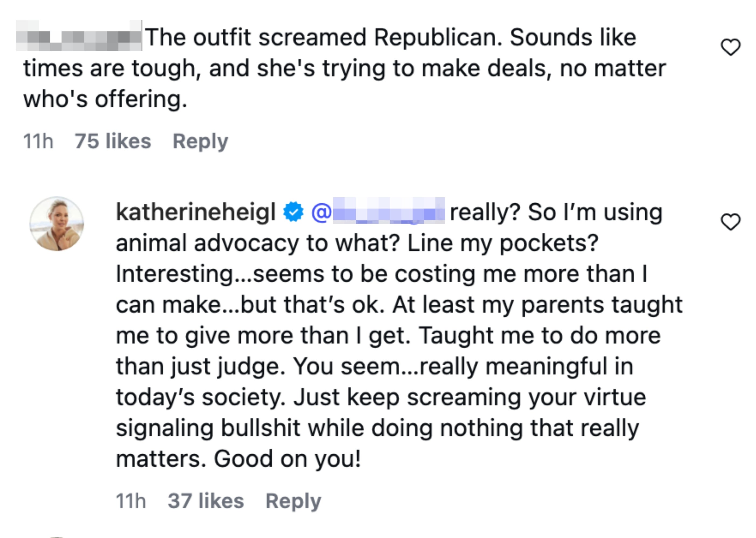Click the 11h timestamp under the first comment
The width and height of the screenshot is (756, 538).
coord(38,141)
